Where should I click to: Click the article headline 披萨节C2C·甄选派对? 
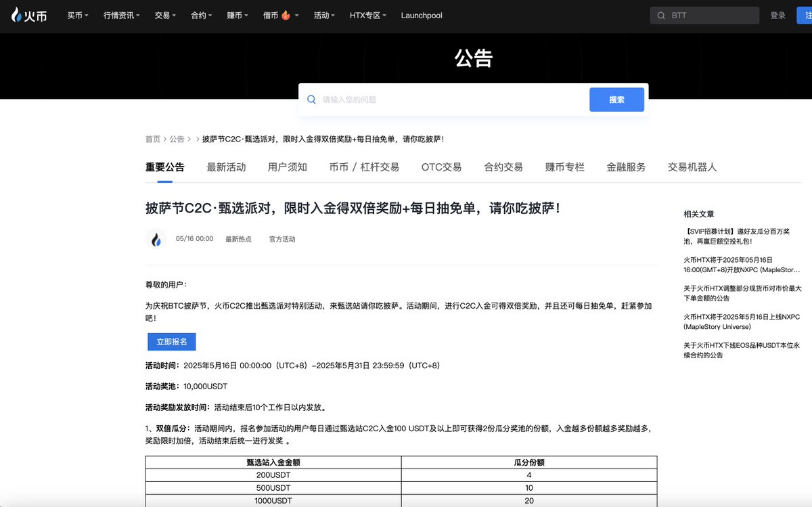pyautogui.click(x=353, y=208)
